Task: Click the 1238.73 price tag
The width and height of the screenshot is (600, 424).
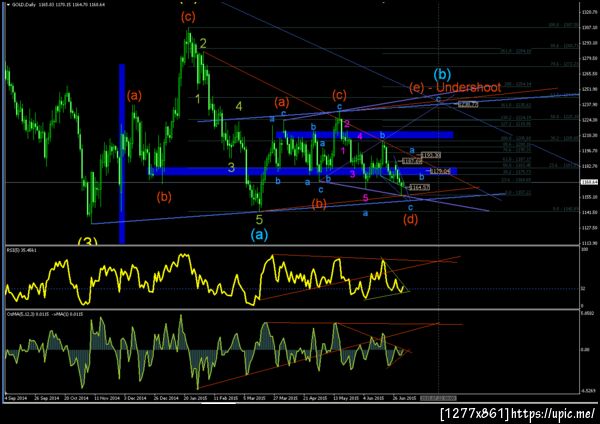Action: [468, 104]
